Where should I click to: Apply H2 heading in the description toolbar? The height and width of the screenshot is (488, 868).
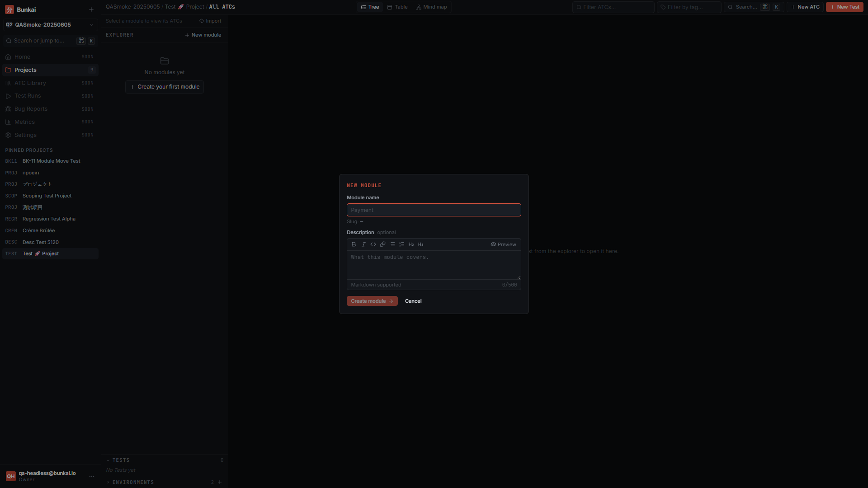(411, 244)
